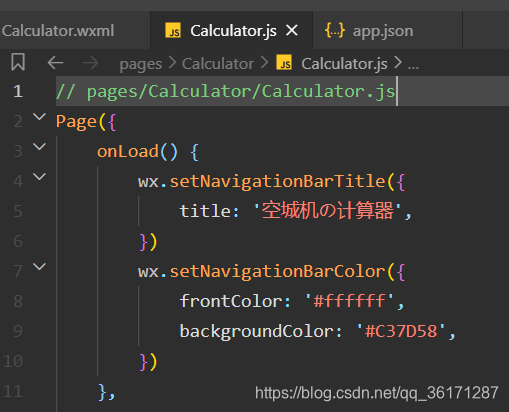Click the frontColor property name
Screen dimensions: 509x412
tap(231, 301)
